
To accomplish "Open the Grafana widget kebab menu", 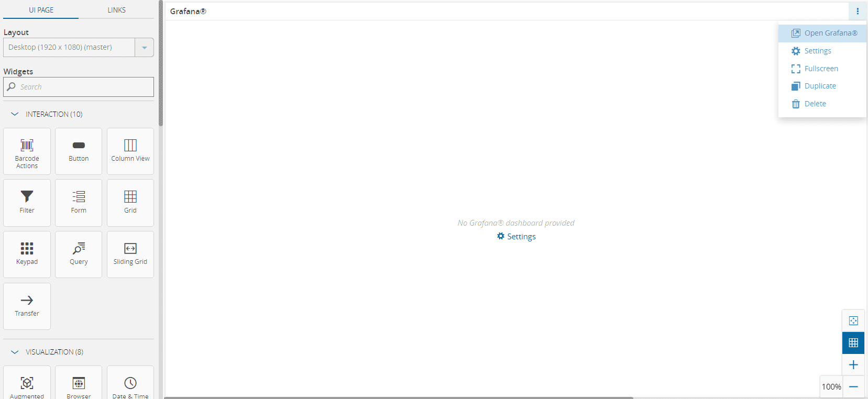I will click(858, 11).
